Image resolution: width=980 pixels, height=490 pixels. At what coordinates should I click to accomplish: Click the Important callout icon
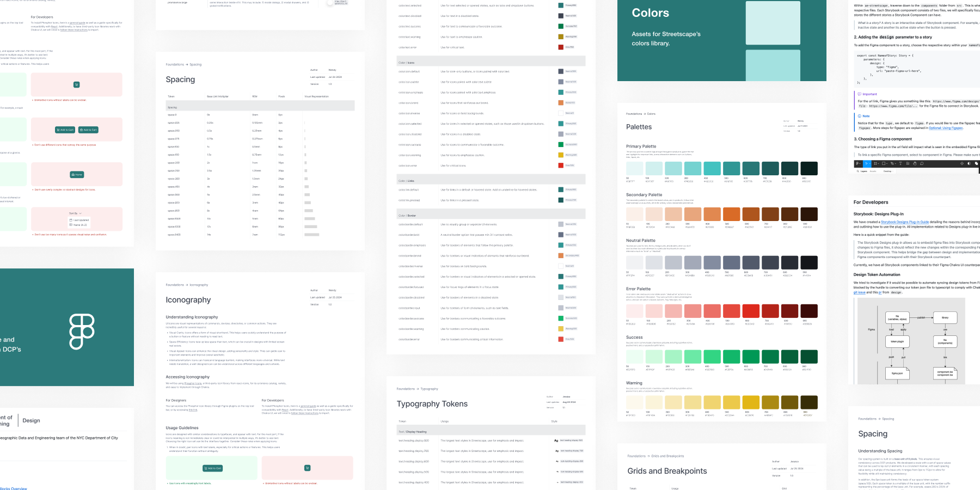click(x=860, y=94)
